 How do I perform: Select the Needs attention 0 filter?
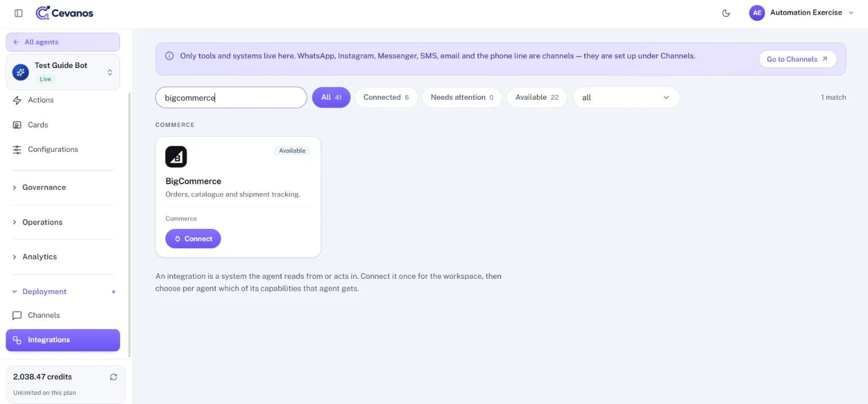tap(462, 97)
